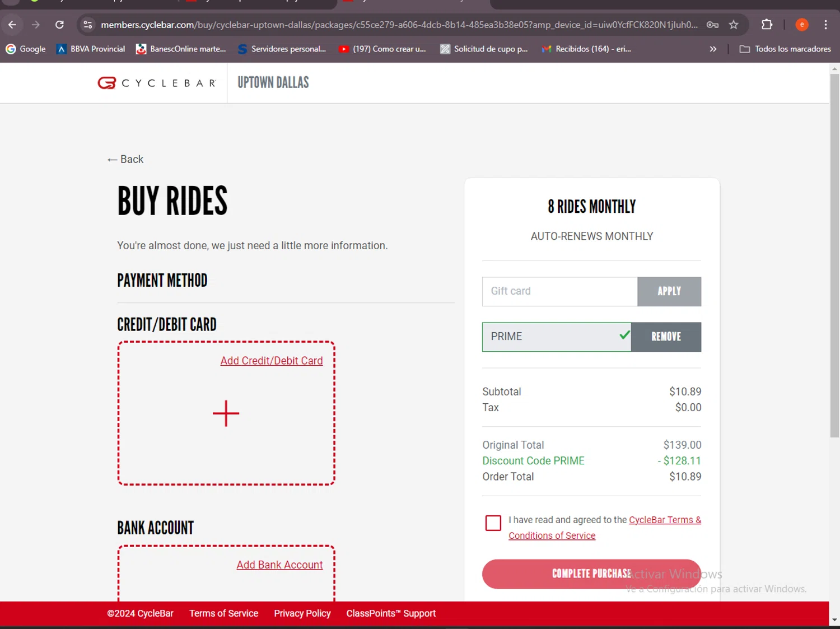The image size is (840, 629).
Task: Apply the gift card with APPLY button
Action: point(669,291)
